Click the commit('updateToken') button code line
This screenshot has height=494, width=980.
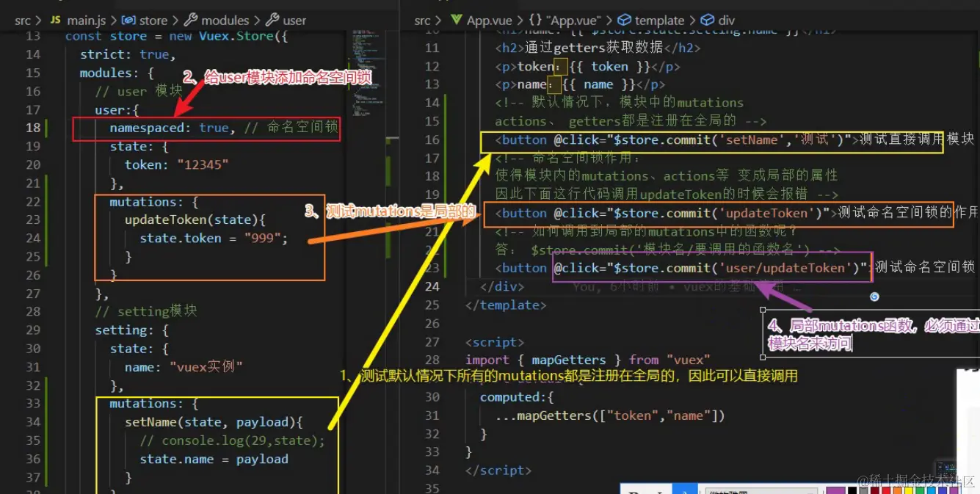736,213
